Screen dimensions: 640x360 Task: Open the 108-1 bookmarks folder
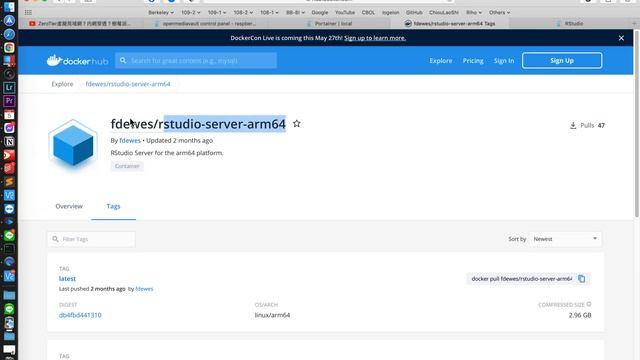pyautogui.click(x=269, y=13)
